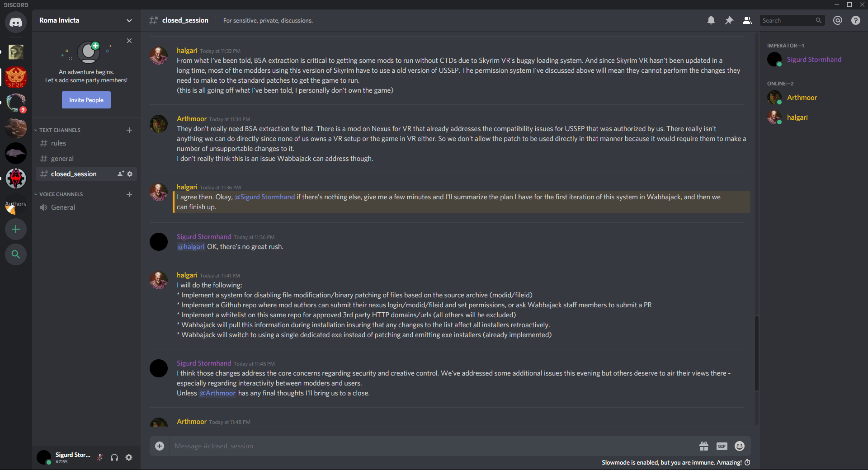Toggle the member list panel
Screen dimensions: 868x470
point(747,20)
